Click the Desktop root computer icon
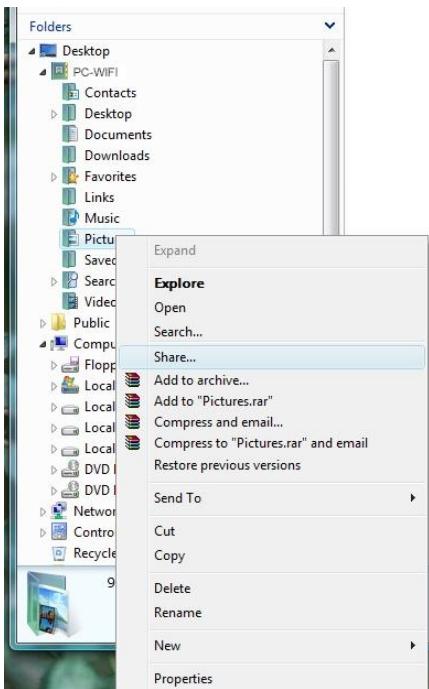Screen dimensions: 429x689 coord(48,51)
